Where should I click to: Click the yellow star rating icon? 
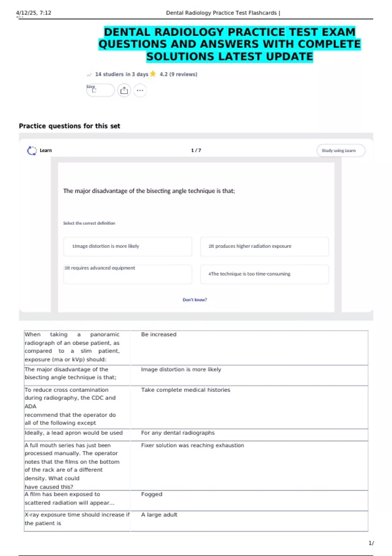(x=153, y=74)
